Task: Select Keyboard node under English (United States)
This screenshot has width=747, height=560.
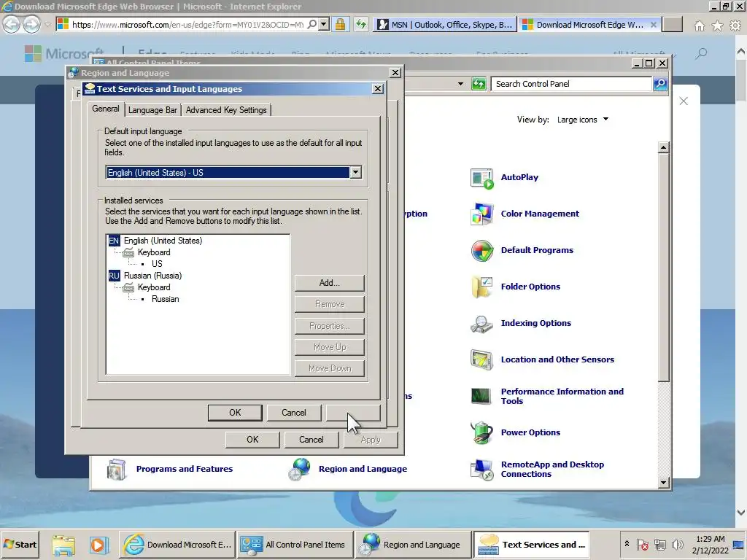Action: 153,252
